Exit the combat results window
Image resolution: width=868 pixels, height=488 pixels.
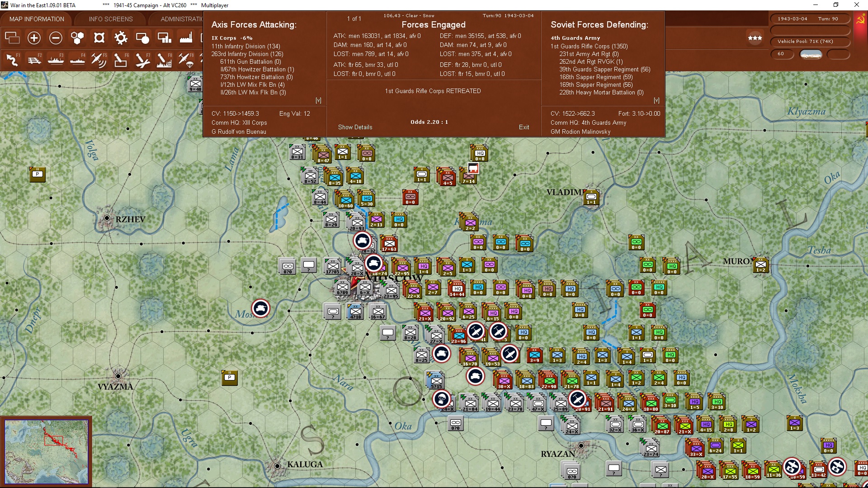coord(524,127)
